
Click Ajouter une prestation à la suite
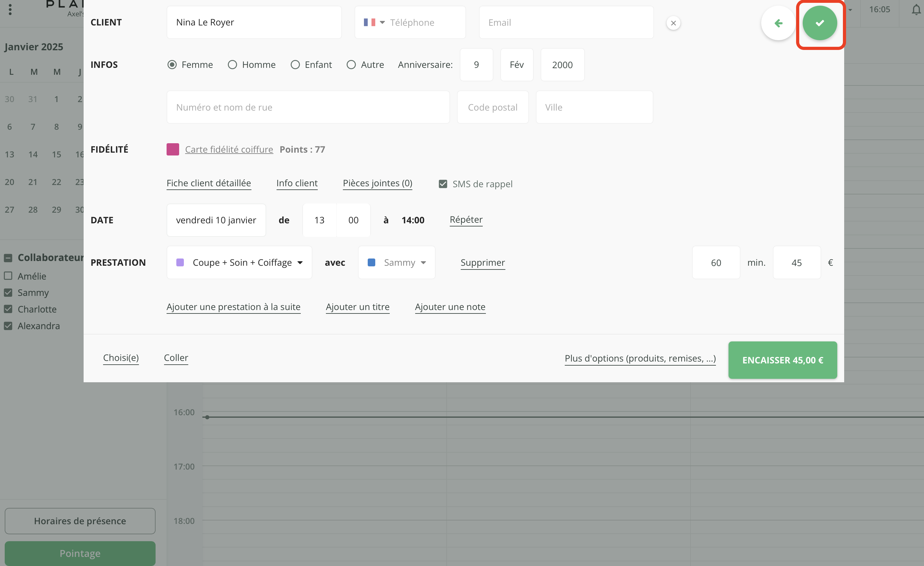pyautogui.click(x=233, y=307)
